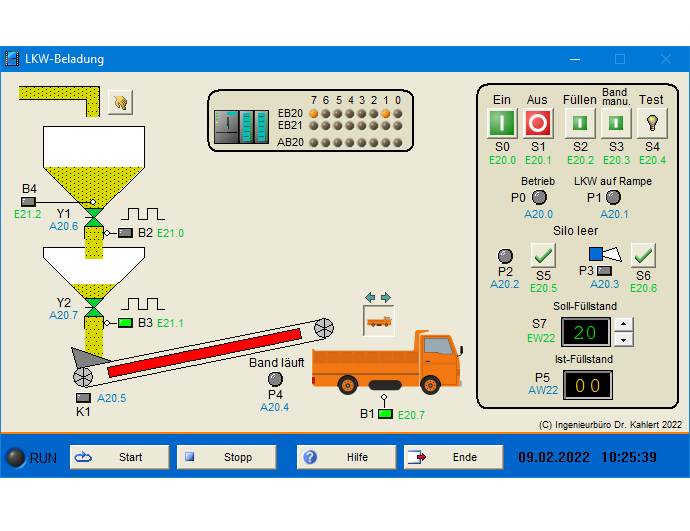Toggle the Band manu. button S3
Screen dimensions: 690x531
(x=616, y=123)
